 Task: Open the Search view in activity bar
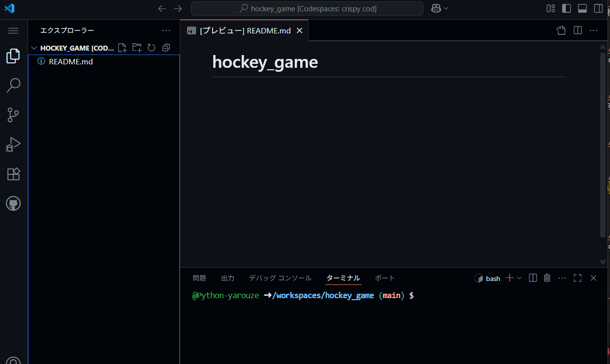coord(13,85)
